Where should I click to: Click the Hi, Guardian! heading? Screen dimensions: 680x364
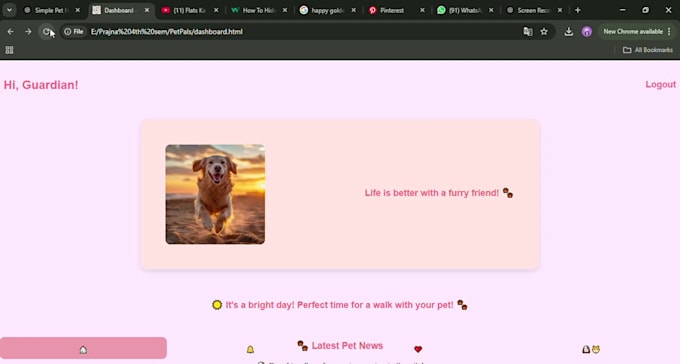point(41,85)
